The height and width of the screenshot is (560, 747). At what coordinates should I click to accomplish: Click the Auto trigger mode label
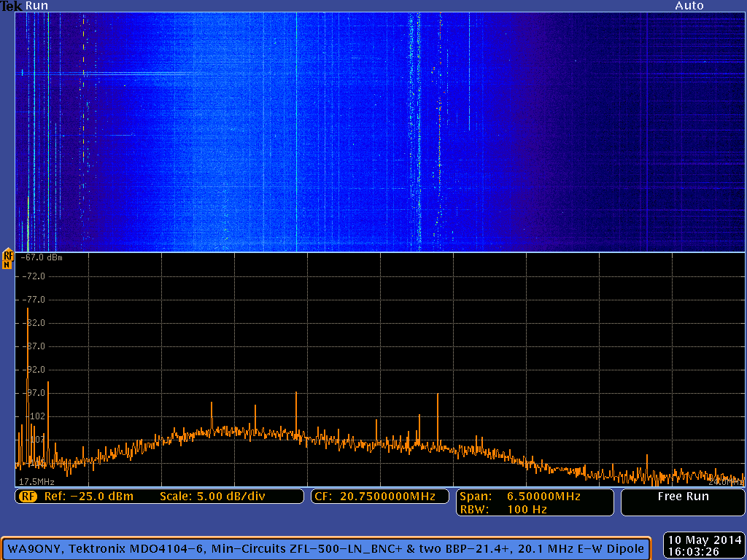689,6
